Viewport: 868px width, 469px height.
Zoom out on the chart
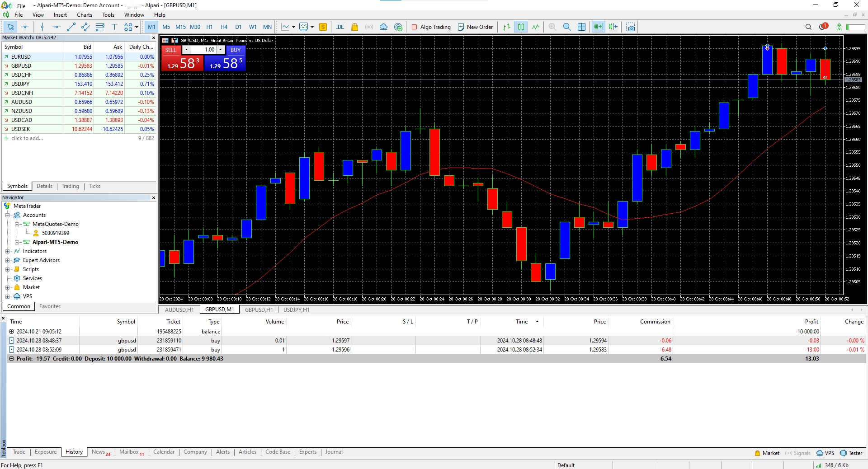coord(567,27)
